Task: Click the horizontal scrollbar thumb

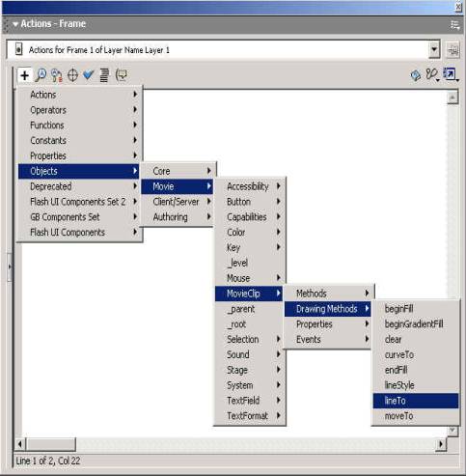Action: point(51,444)
